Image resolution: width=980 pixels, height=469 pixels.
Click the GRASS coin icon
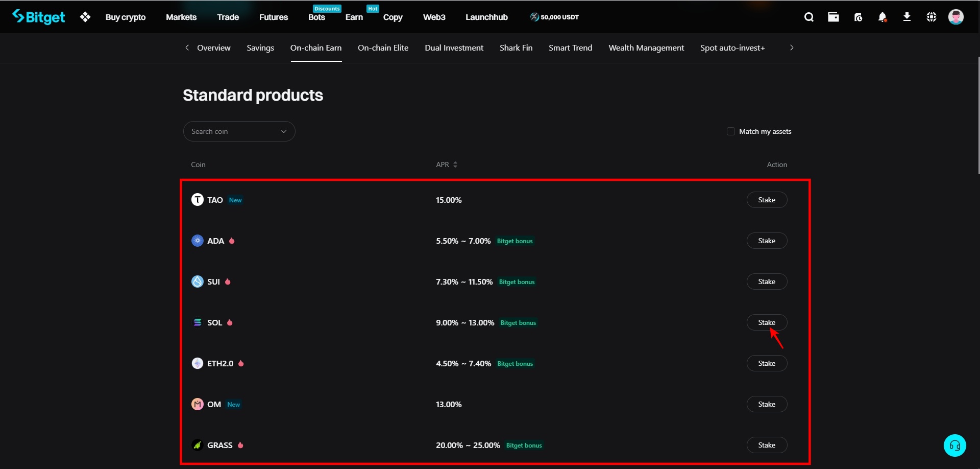tap(198, 445)
